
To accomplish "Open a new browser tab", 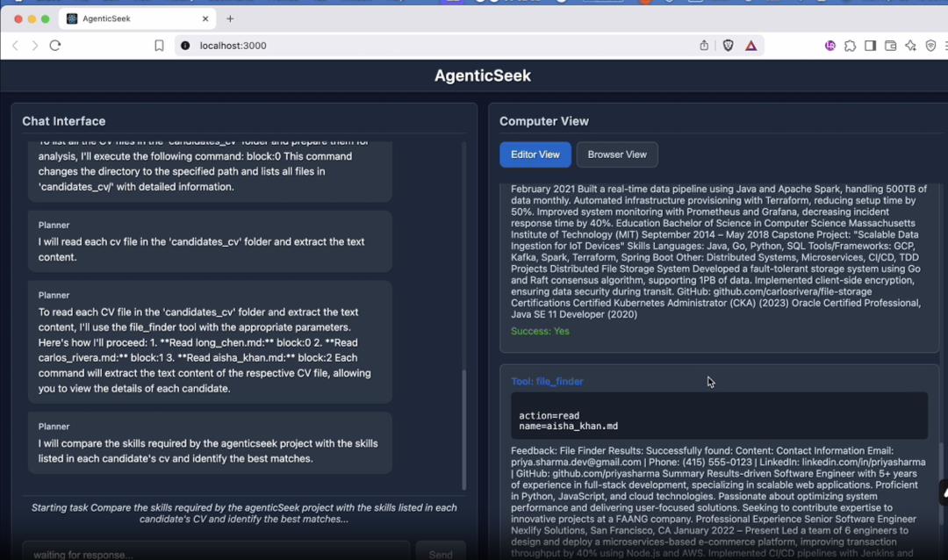I will 230,18.
